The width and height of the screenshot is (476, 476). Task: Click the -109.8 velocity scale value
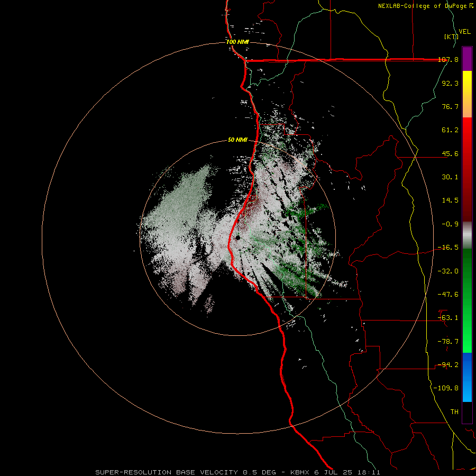446,388
